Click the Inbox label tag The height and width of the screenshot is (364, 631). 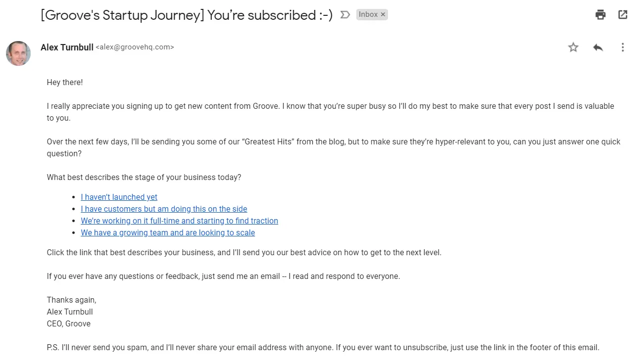click(368, 15)
